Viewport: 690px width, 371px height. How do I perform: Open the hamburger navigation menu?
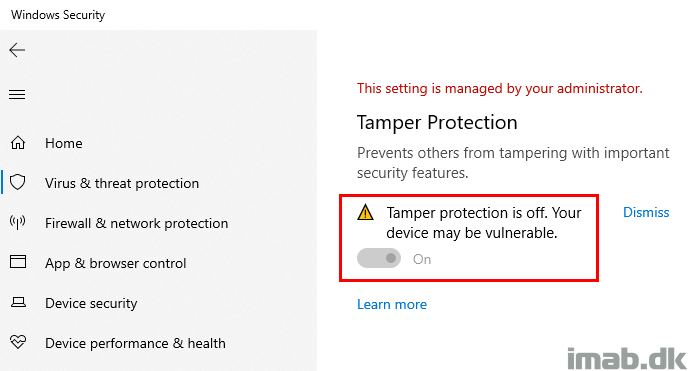click(17, 95)
